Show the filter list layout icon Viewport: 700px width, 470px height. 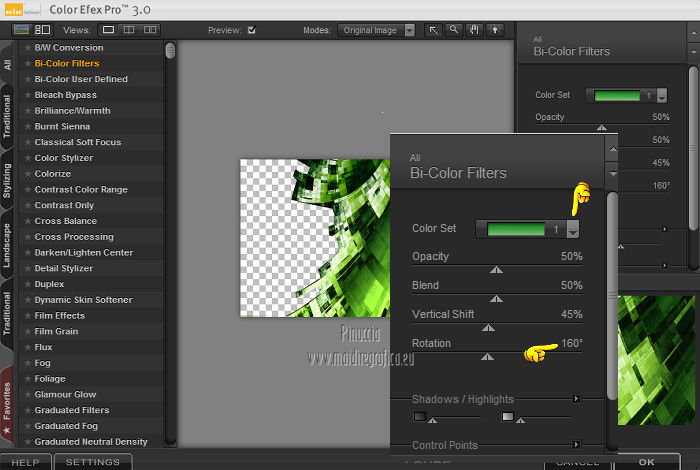(x=42, y=30)
